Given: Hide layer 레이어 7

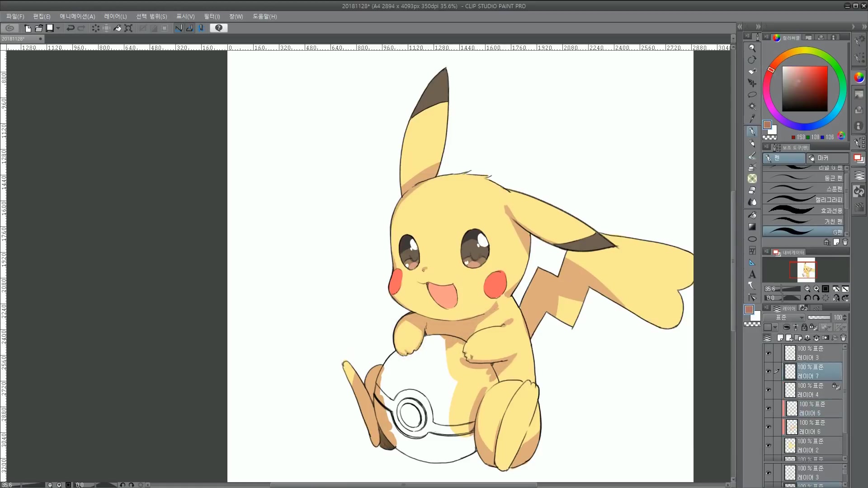Looking at the screenshot, I should (768, 371).
